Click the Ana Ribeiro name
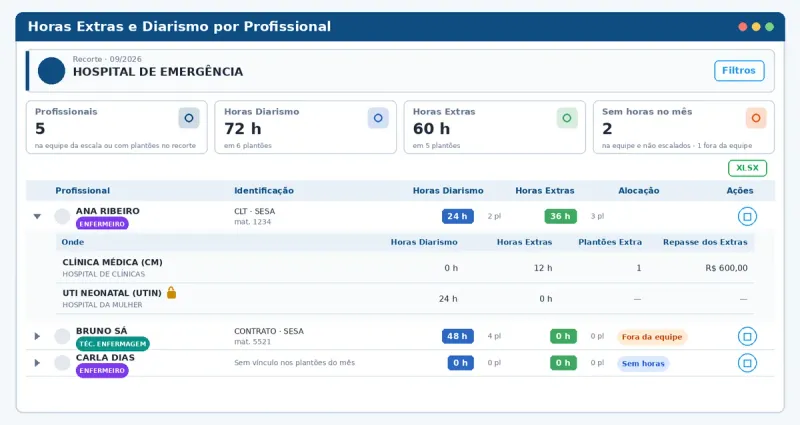800x425 pixels. point(108,211)
